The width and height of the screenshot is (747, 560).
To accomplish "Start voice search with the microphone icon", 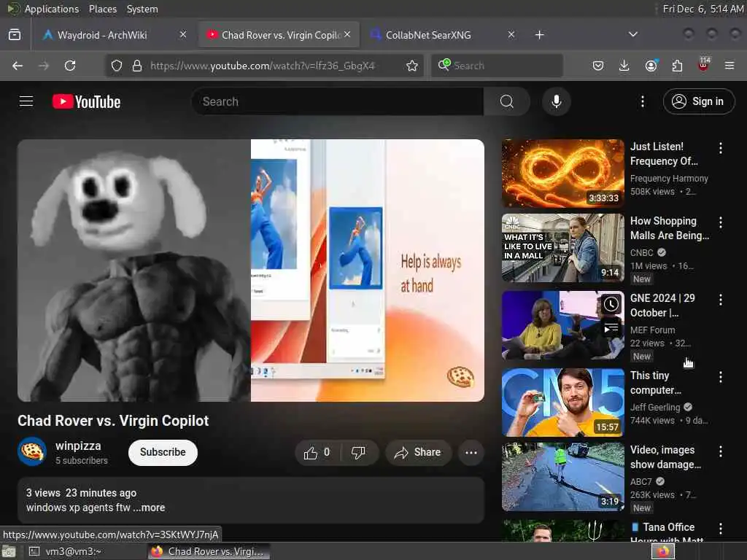I will [556, 101].
